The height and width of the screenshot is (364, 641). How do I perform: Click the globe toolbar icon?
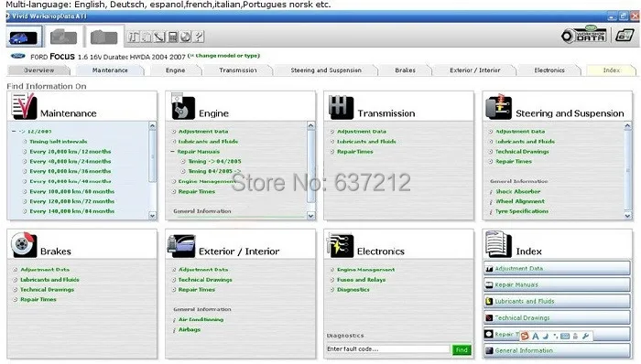click(186, 37)
